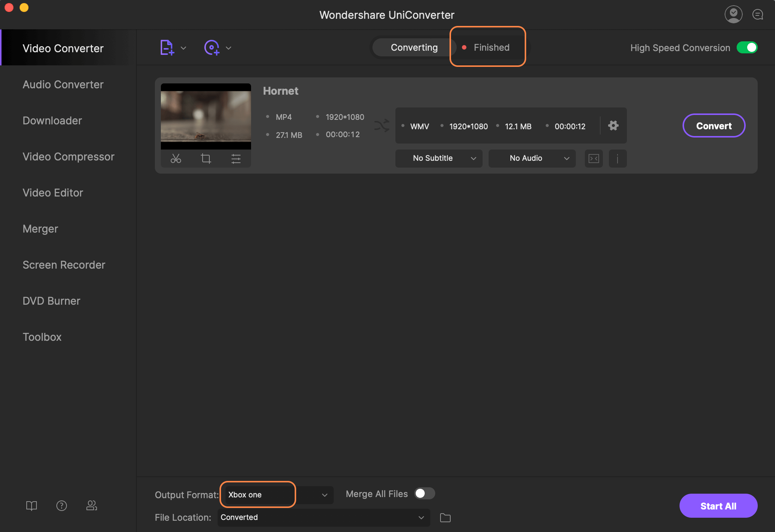Click the source size 27.1 MB
Screen dimensions: 775x532
click(289, 135)
